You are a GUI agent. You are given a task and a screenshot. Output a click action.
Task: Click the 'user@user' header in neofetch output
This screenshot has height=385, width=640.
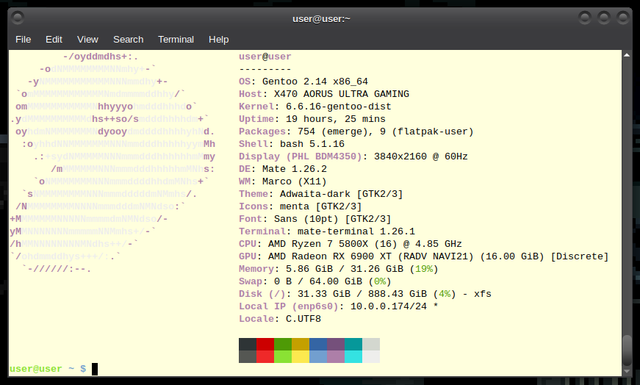point(265,56)
